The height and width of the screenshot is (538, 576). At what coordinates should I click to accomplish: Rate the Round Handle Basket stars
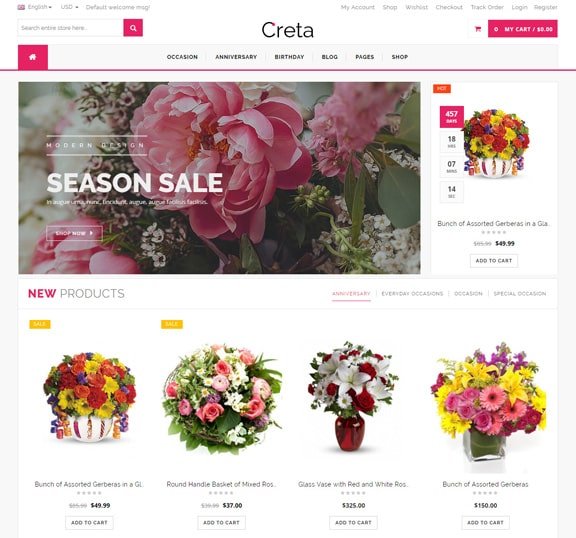point(221,493)
